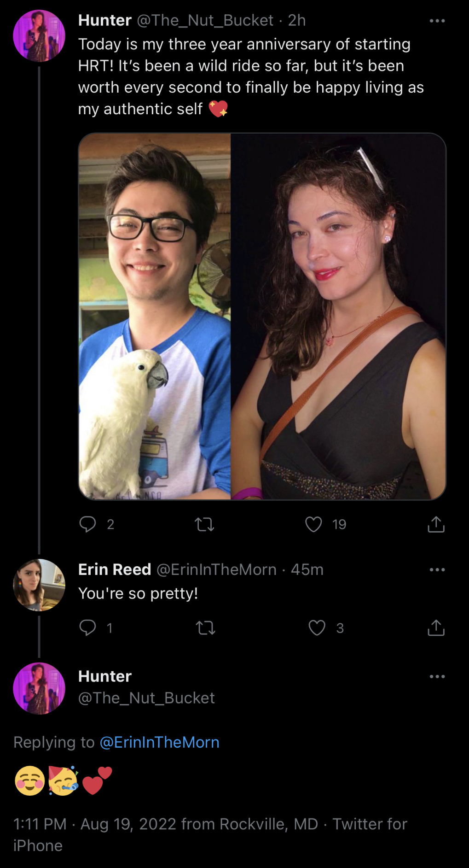
Task: Open the Erin Reed display name
Action: coord(115,569)
